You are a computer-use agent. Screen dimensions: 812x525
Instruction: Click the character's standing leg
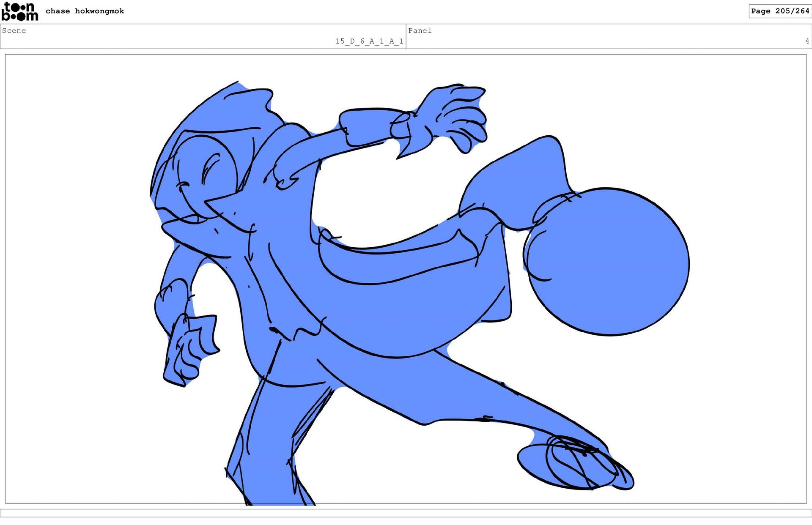tap(271, 444)
